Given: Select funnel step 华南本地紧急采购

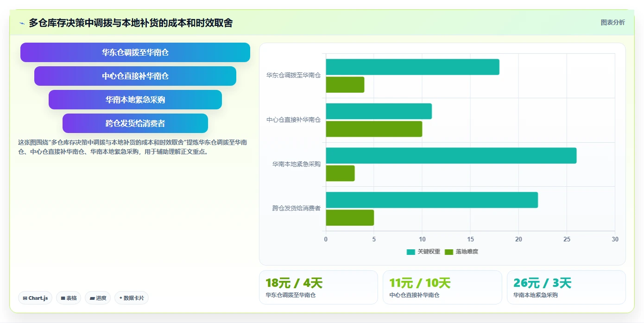Looking at the screenshot, I should 135,100.
